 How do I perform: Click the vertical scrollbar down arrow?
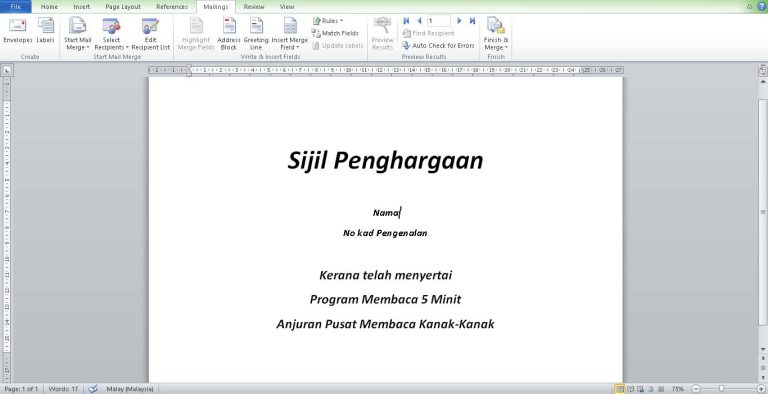pos(763,349)
